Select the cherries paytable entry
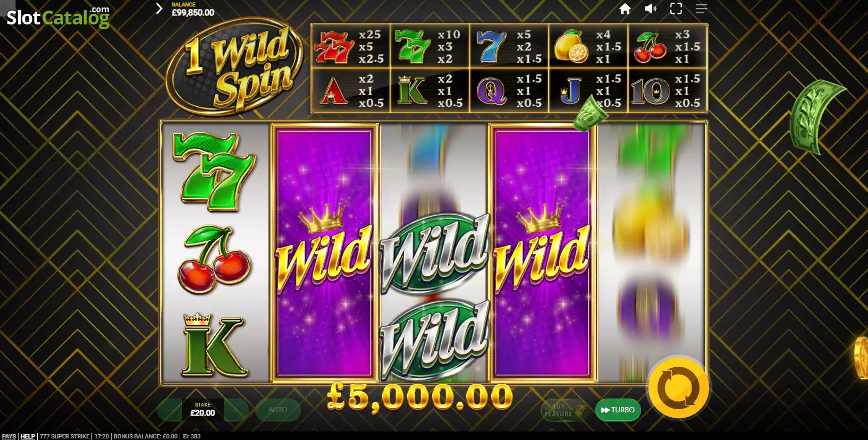 click(x=667, y=46)
